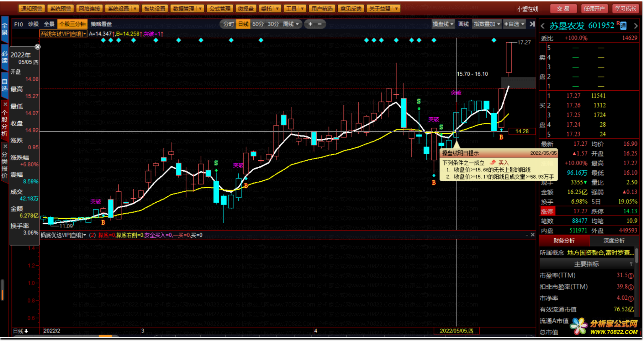The width and height of the screenshot is (644, 341).
Task: Open 全景 tab in chart toolbar
Action: [49, 24]
